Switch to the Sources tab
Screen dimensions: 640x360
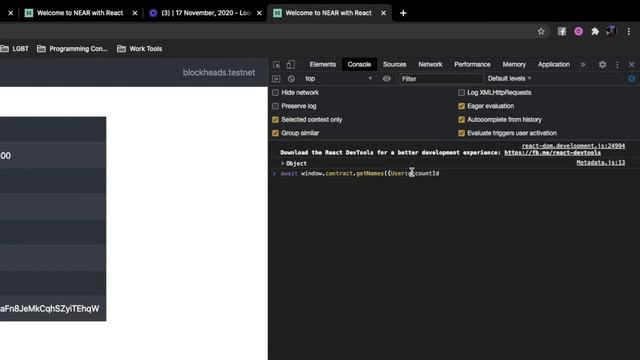tap(394, 64)
